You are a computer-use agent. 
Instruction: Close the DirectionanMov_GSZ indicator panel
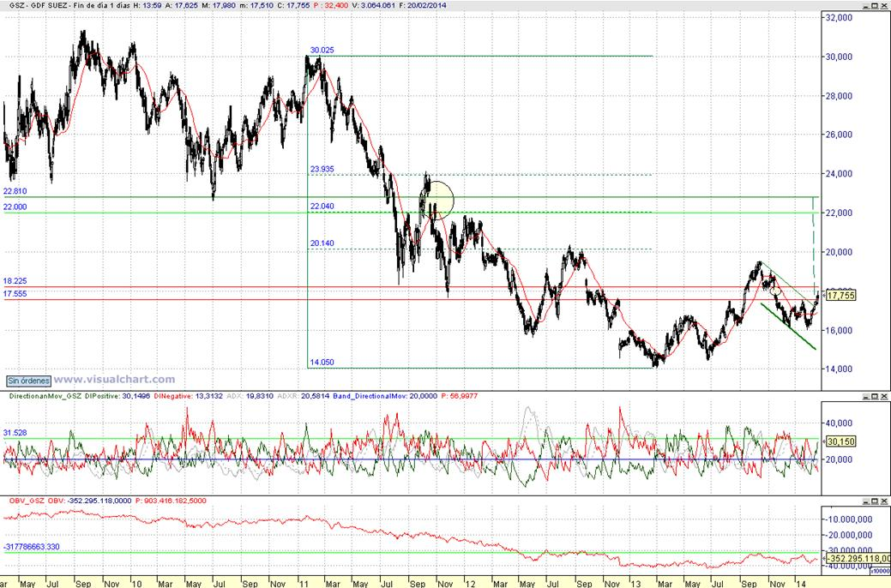(883, 397)
